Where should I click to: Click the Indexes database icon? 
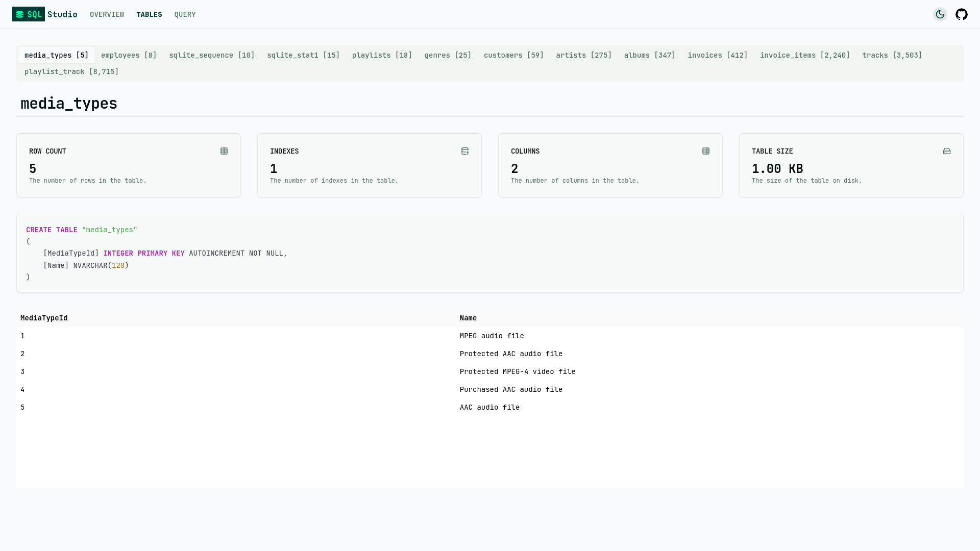[465, 151]
